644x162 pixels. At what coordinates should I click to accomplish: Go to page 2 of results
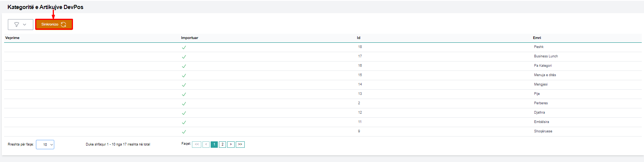click(x=222, y=144)
